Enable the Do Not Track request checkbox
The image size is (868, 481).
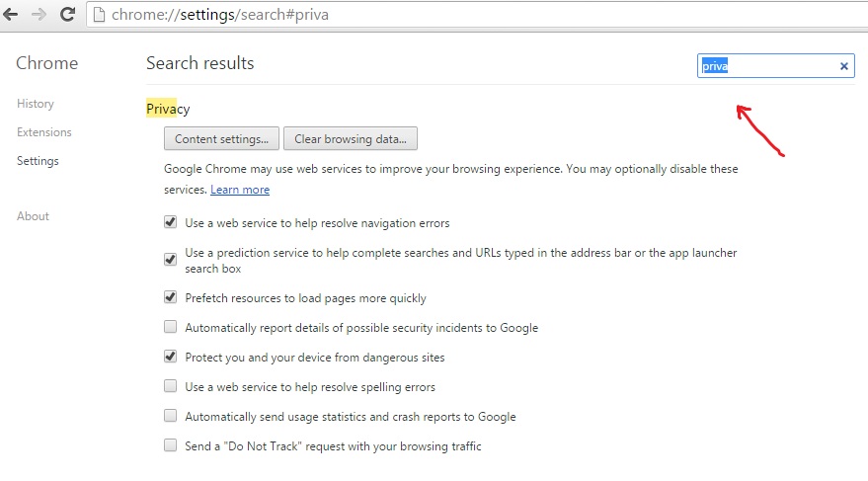(x=171, y=445)
